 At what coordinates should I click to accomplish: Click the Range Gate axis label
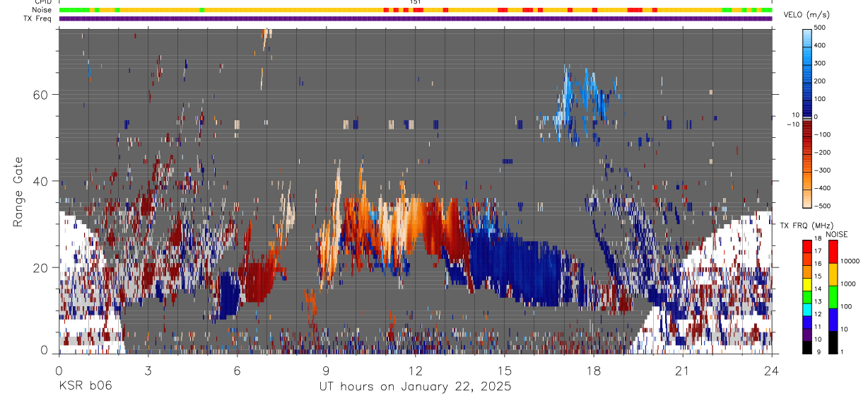coord(18,192)
